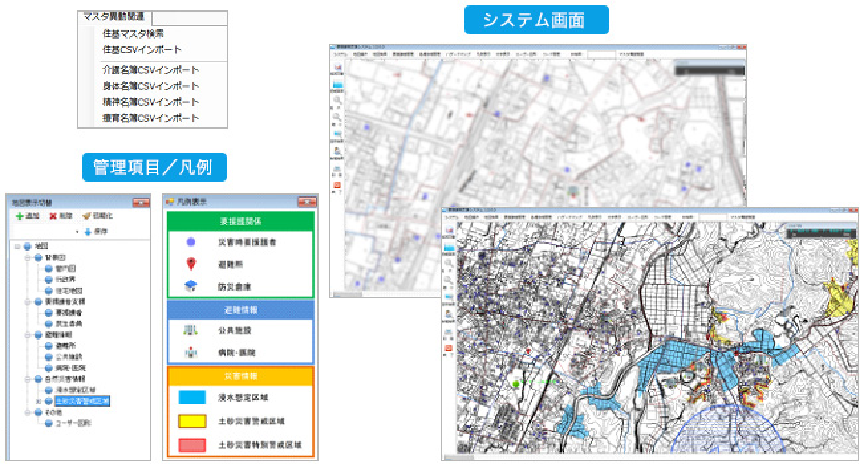Viewport: 868px width, 464px height.
Task: Click the yellow 土砂災害警戒区域 color swatch
Action: point(192,421)
